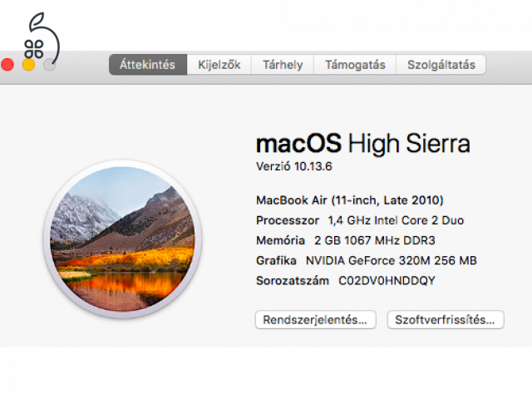Select the Tárhely tab
The width and height of the screenshot is (532, 399).
pos(283,65)
